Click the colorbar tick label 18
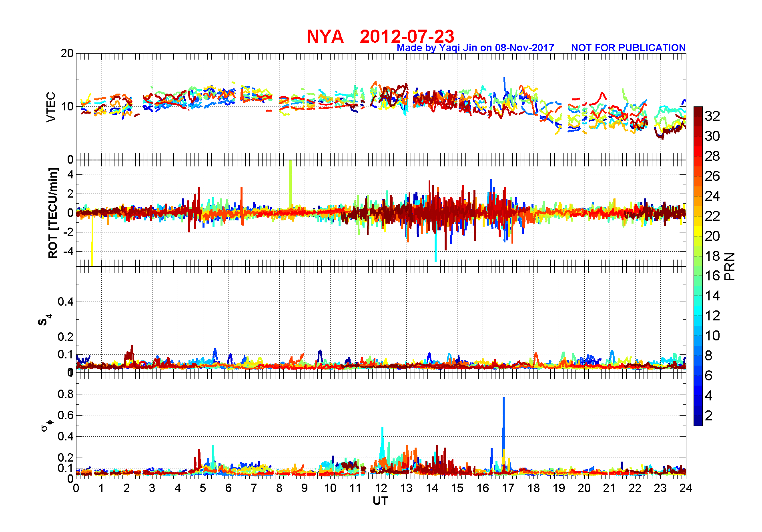 click(x=712, y=256)
